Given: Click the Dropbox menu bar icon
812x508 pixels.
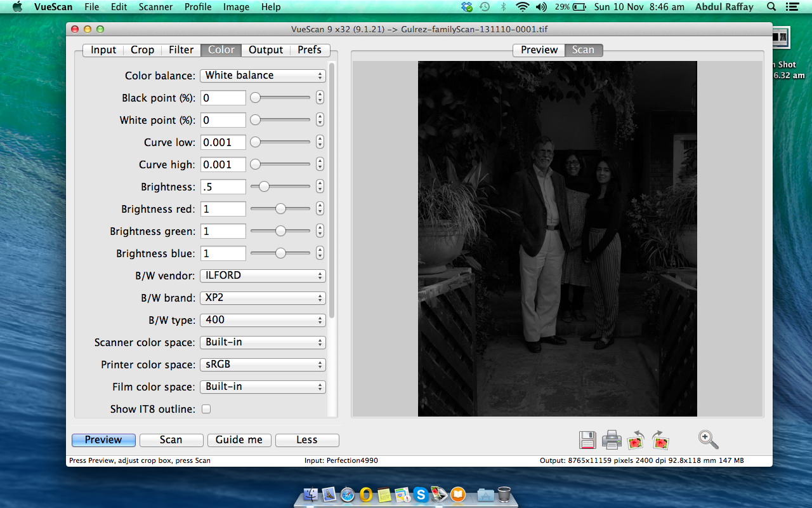Looking at the screenshot, I should click(468, 7).
